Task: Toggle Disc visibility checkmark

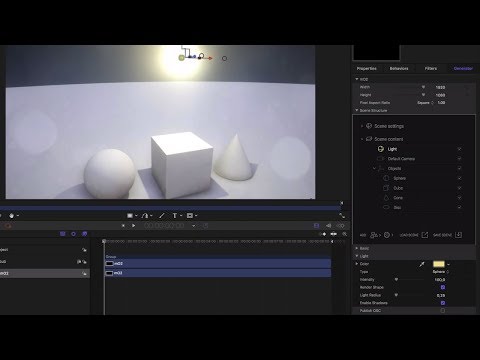Action: pyautogui.click(x=459, y=207)
